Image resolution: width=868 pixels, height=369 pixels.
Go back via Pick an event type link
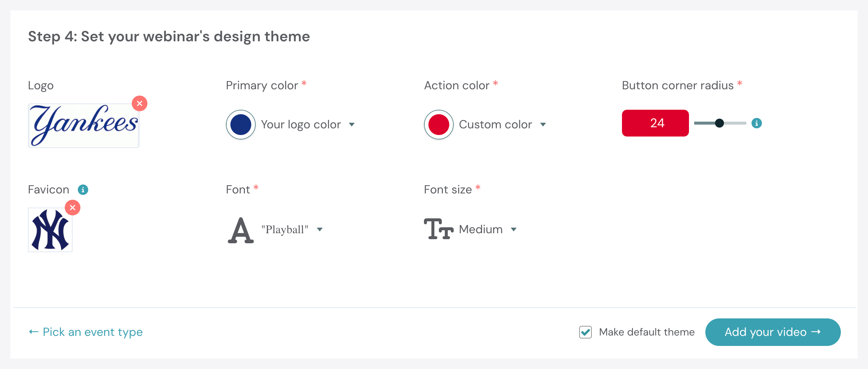tap(86, 332)
